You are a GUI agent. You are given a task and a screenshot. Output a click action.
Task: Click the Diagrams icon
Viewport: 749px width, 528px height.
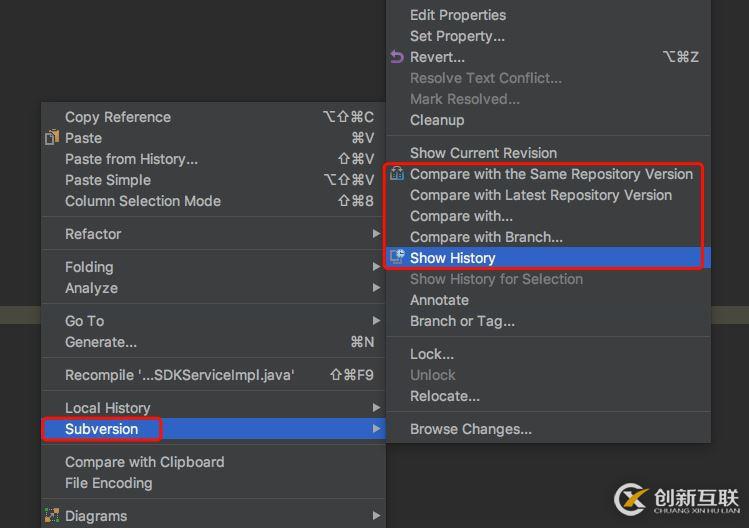pos(52,516)
